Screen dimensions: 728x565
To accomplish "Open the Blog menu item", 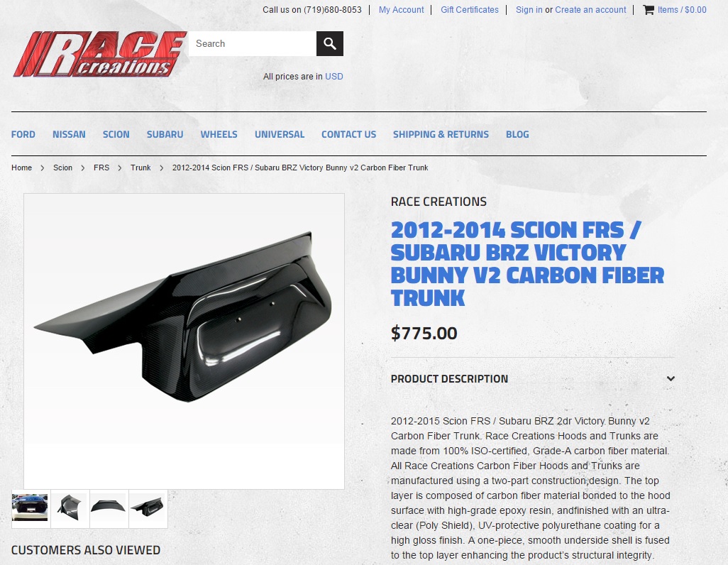I will click(517, 134).
